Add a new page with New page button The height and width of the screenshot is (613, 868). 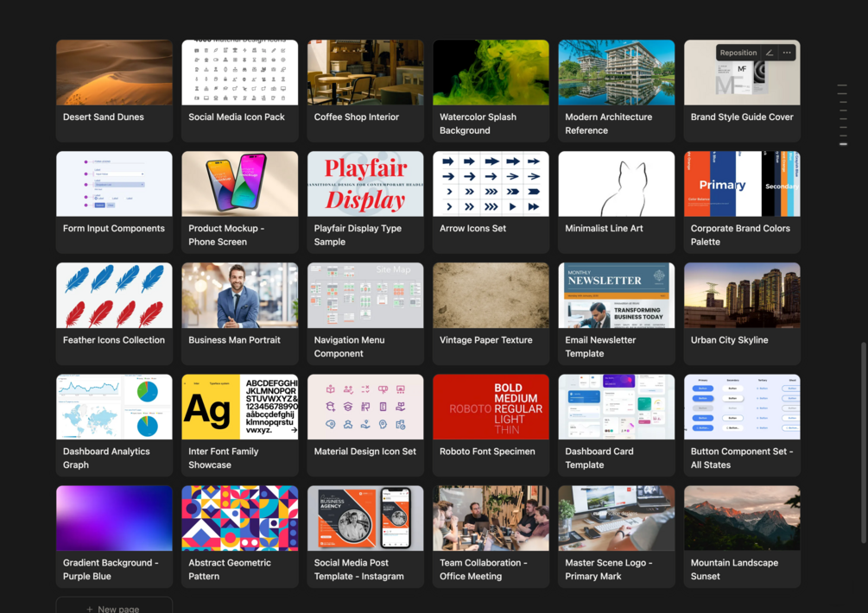pos(114,607)
